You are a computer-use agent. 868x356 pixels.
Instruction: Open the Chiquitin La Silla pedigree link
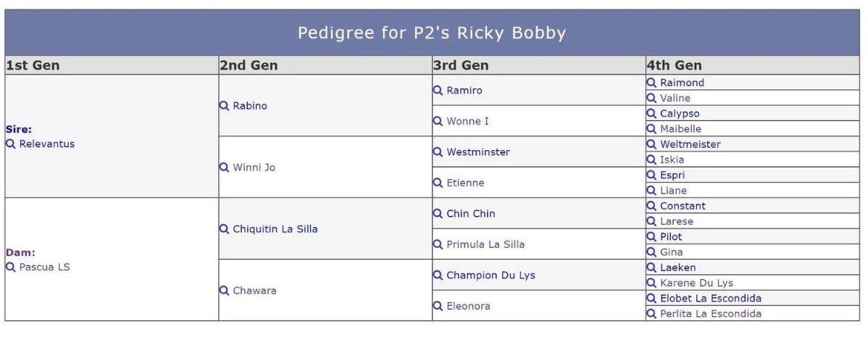pyautogui.click(x=275, y=228)
